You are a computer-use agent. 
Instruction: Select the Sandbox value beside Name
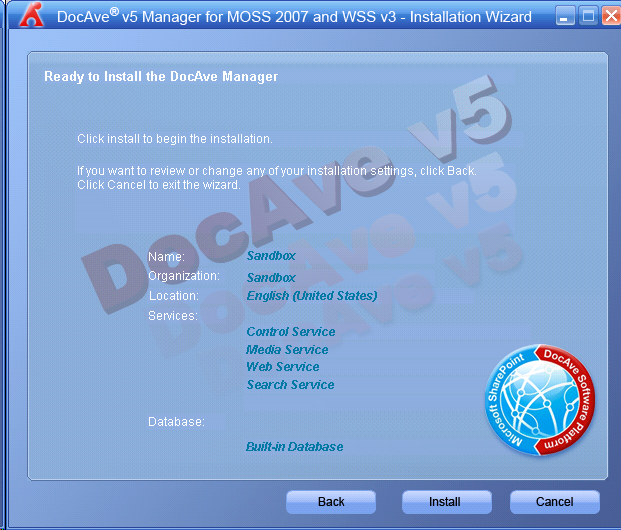coord(271,256)
